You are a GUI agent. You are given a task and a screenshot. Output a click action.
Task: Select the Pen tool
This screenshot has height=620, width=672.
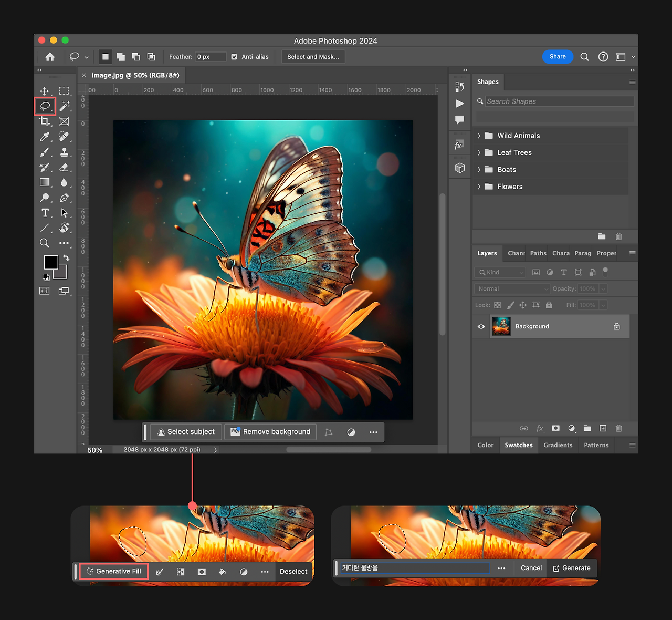[64, 198]
